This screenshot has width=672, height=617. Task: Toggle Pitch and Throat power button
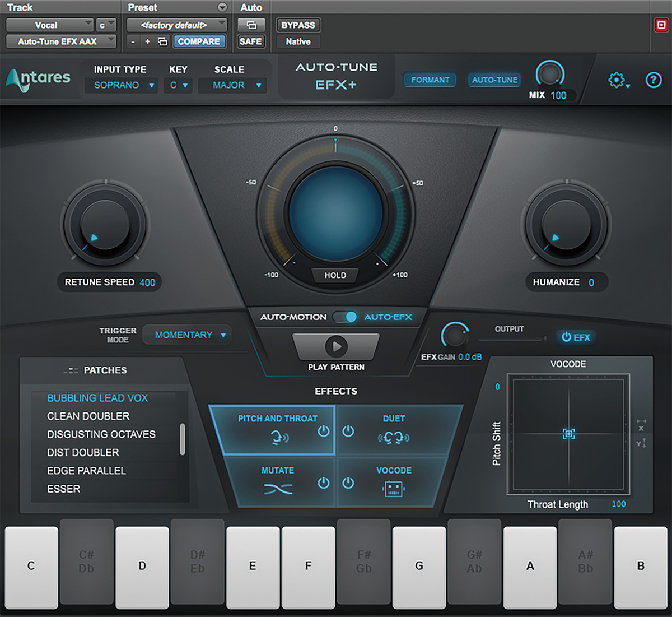tap(323, 431)
